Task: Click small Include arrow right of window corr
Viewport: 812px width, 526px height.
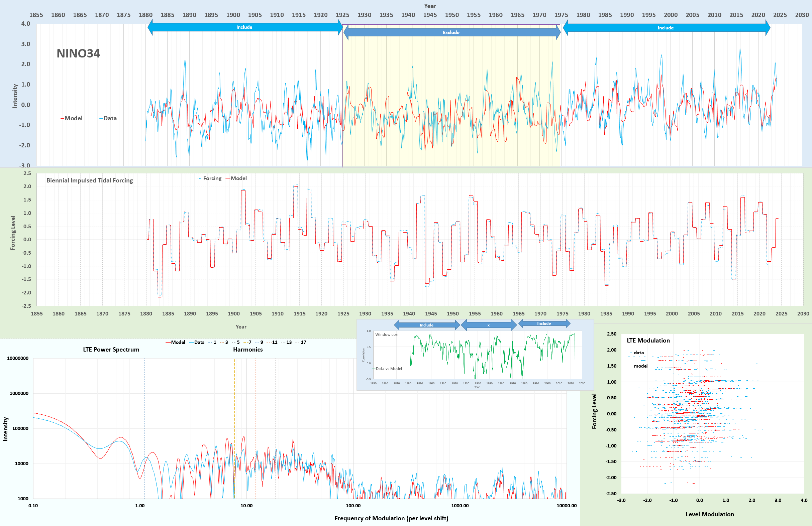Action: 544,323
